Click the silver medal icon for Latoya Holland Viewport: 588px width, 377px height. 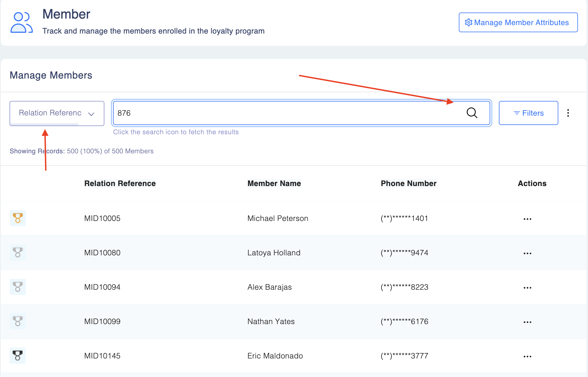(18, 252)
